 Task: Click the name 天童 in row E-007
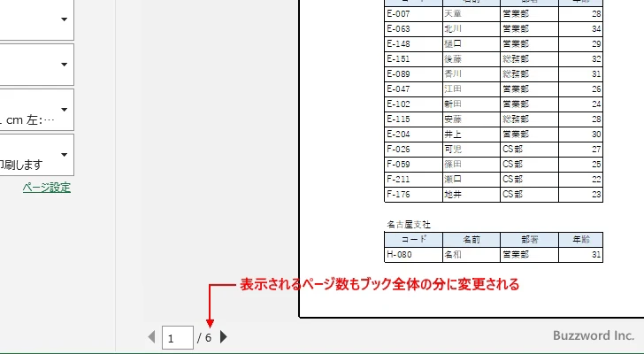453,14
